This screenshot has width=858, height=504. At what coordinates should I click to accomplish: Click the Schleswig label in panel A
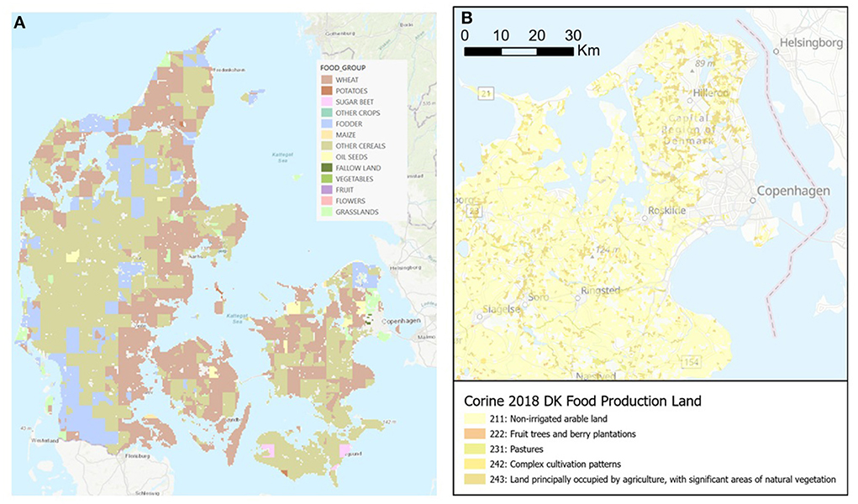147,492
